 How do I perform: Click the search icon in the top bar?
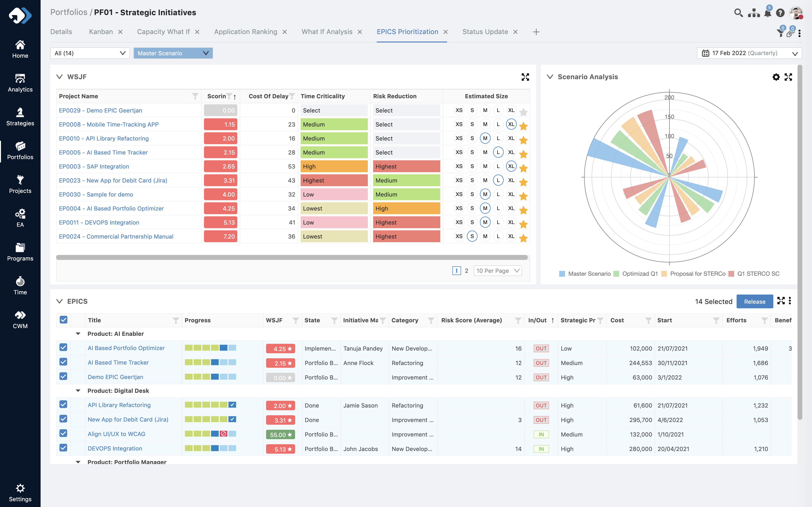739,12
